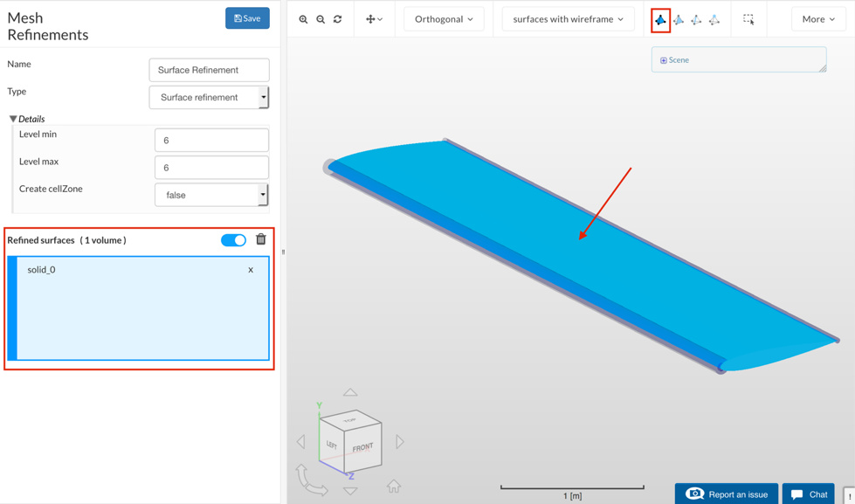Click the LEFT face of view cube
Screen dimensions: 855x504
[x=332, y=445]
